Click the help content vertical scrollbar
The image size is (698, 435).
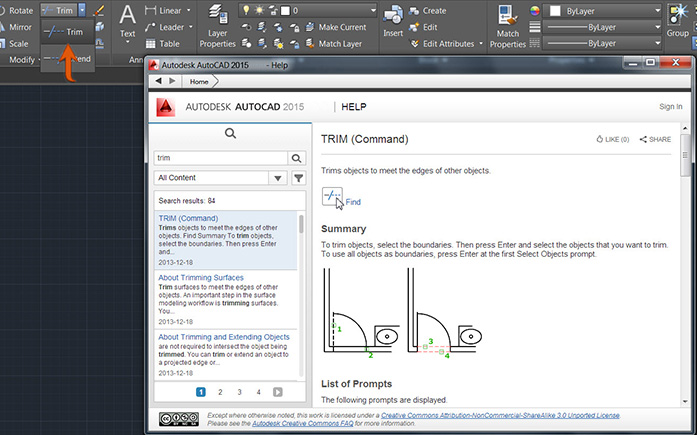pos(685,156)
